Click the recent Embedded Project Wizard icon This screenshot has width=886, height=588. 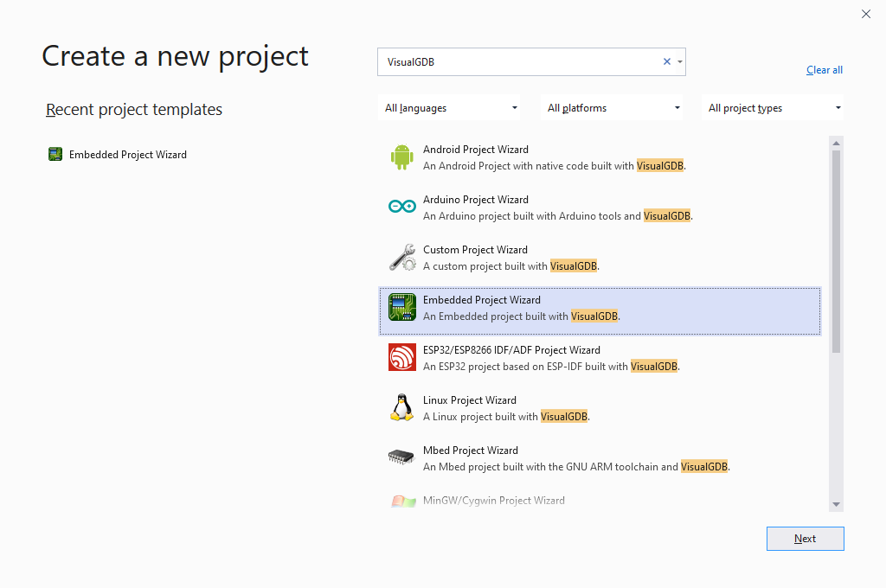(55, 155)
